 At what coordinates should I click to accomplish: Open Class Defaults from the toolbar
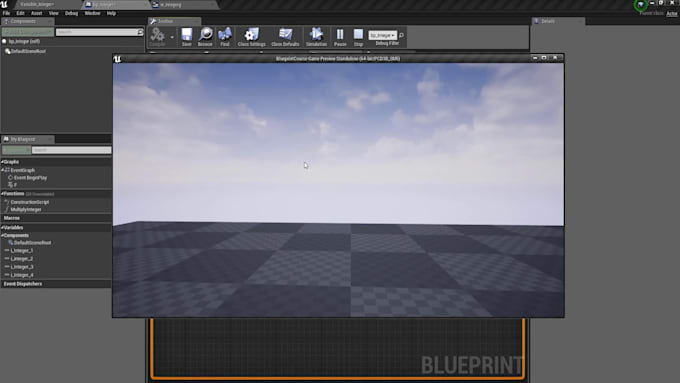tap(285, 36)
